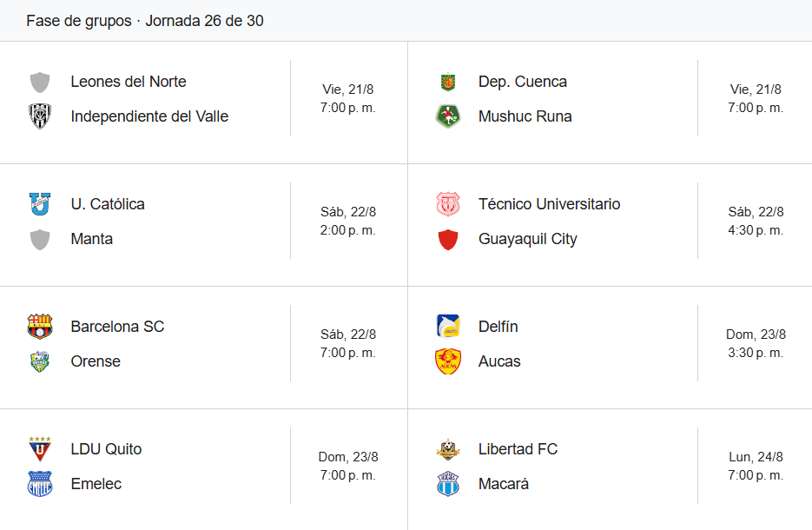
Task: Open Leones del Norte team name
Action: [129, 82]
